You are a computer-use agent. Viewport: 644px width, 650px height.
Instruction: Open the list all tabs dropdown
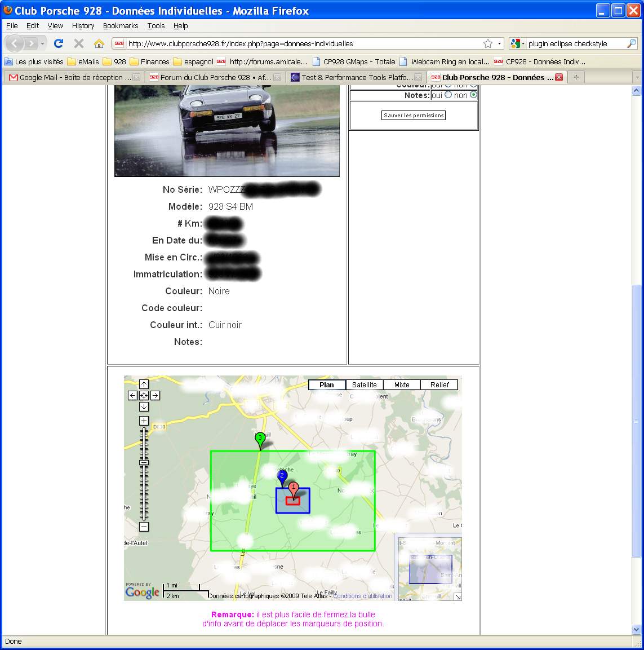pyautogui.click(x=637, y=77)
